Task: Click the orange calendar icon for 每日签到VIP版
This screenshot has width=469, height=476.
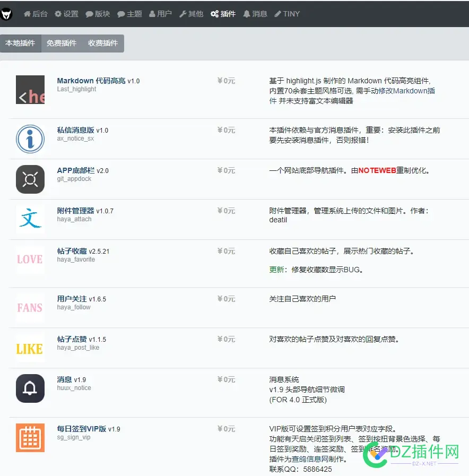Action: [x=30, y=438]
